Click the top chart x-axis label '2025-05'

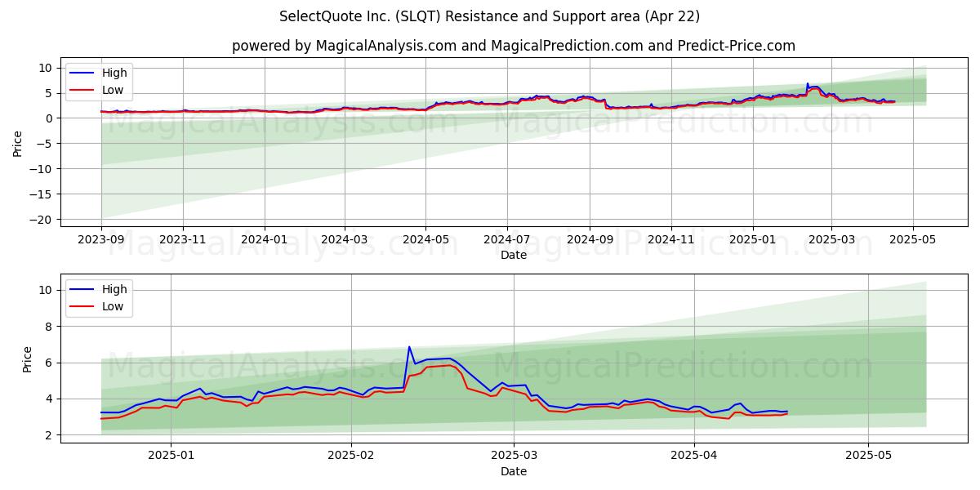pyautogui.click(x=912, y=240)
